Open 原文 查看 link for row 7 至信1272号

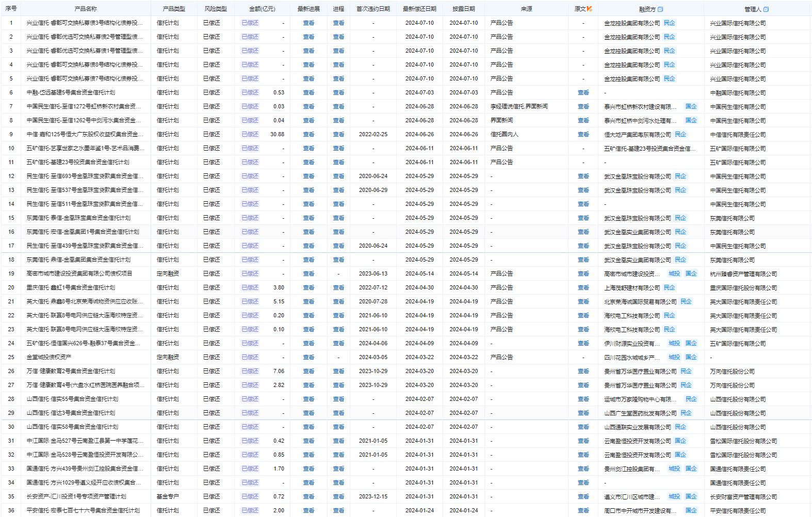[x=583, y=107]
